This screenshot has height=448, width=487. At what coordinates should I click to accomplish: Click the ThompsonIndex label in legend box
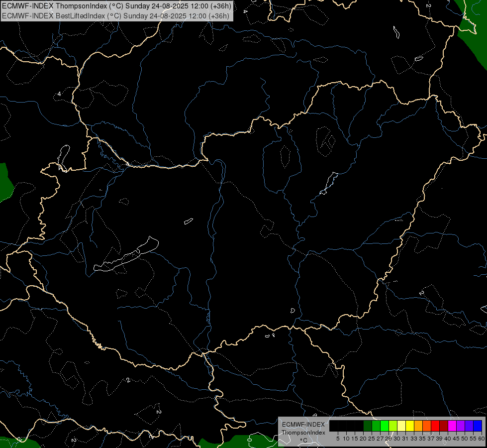[x=303, y=433]
